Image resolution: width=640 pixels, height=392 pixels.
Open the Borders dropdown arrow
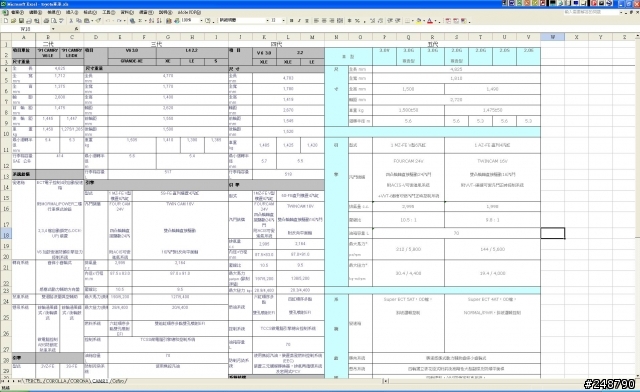point(413,20)
